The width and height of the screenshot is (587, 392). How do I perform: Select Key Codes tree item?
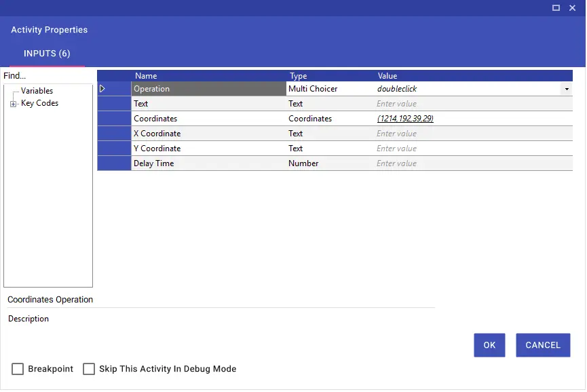[39, 103]
